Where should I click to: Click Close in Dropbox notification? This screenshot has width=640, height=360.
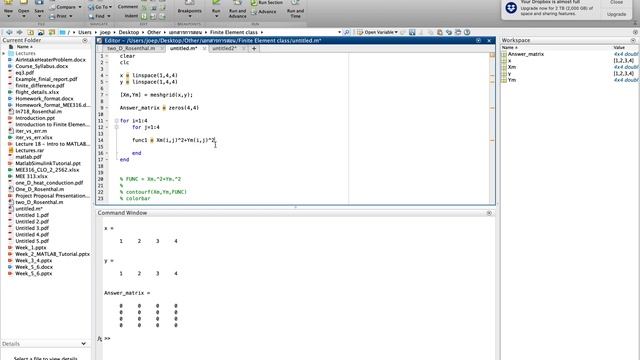(616, 2)
